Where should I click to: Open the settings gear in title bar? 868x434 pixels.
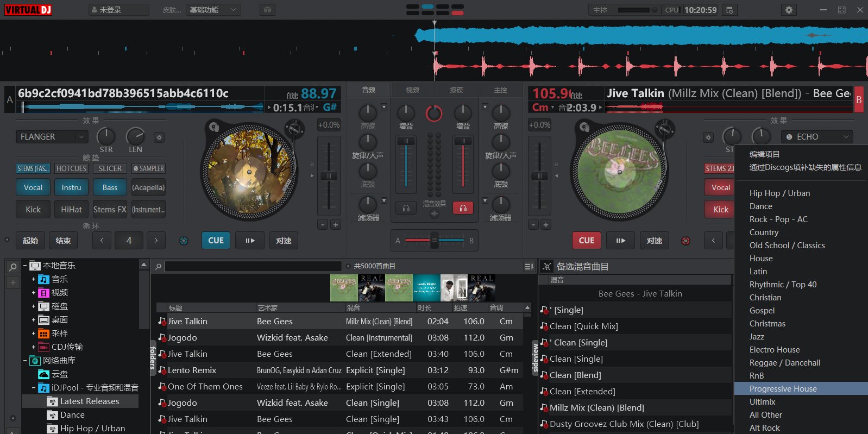(x=789, y=10)
